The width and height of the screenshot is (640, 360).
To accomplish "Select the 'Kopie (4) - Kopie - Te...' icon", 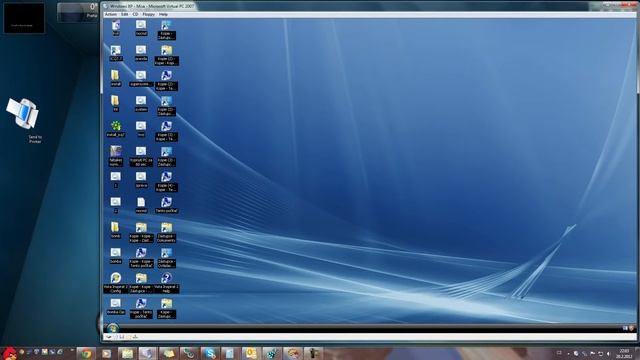I will [x=166, y=182].
